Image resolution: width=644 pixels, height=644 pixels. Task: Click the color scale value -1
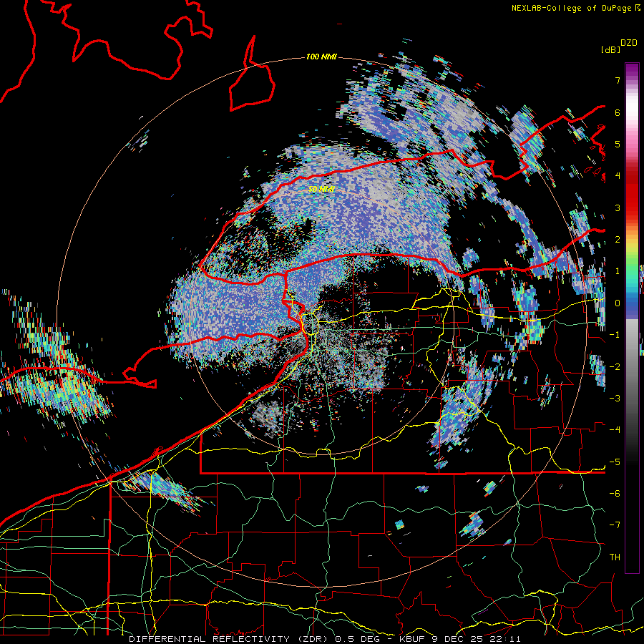pos(615,335)
